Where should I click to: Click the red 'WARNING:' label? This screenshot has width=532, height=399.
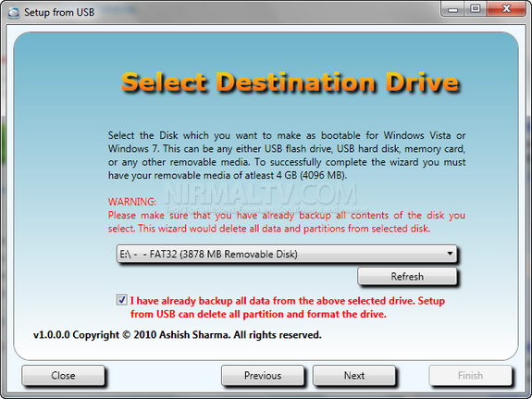132,202
